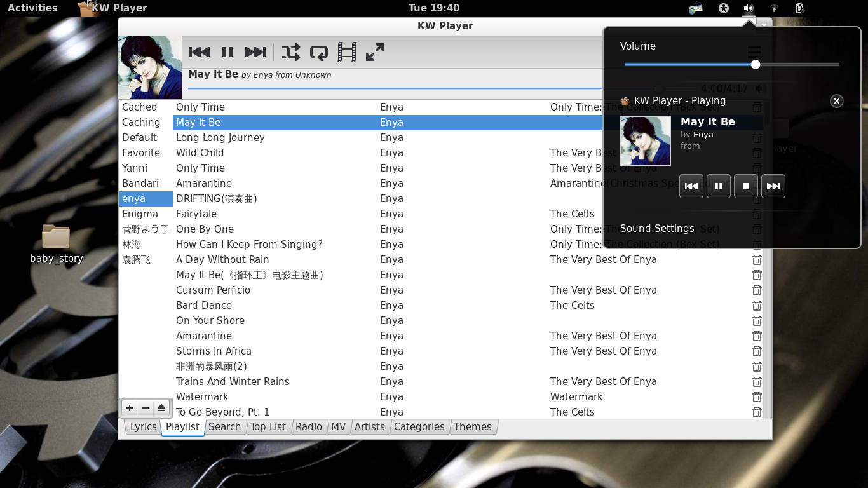Open Sound Settings

click(657, 229)
